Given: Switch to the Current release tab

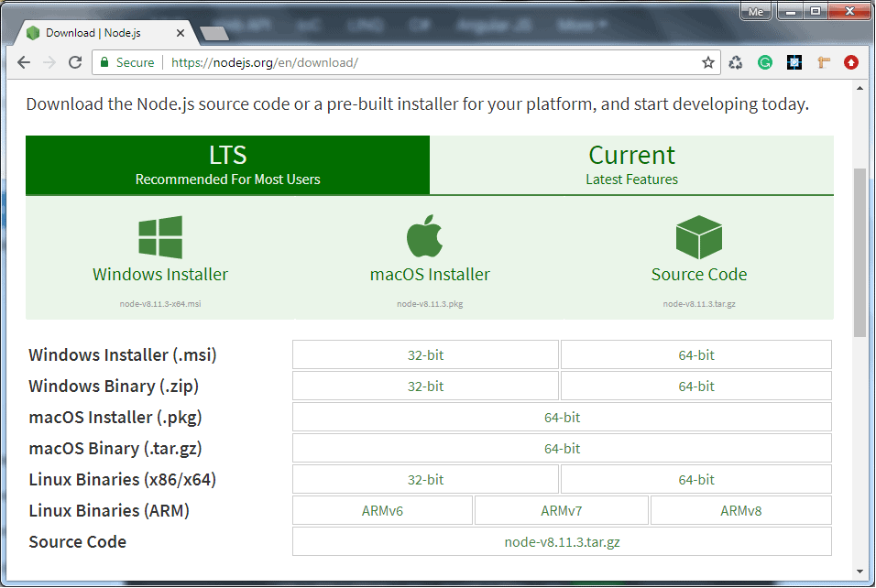Looking at the screenshot, I should [631, 165].
